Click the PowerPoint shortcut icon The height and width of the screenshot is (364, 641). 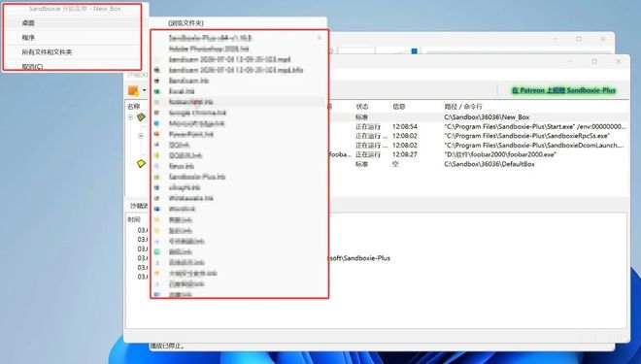(x=157, y=134)
